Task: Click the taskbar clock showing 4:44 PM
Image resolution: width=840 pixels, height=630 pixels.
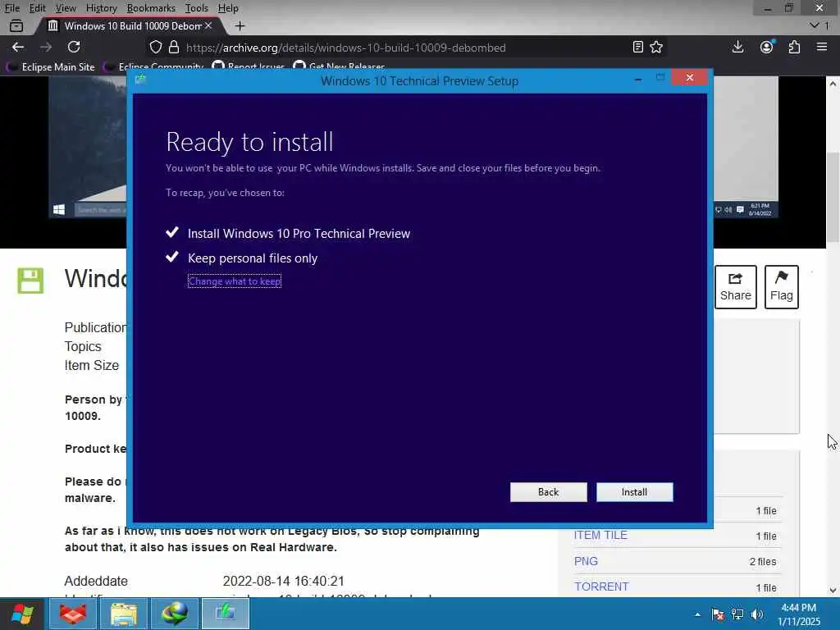Action: [x=799, y=614]
